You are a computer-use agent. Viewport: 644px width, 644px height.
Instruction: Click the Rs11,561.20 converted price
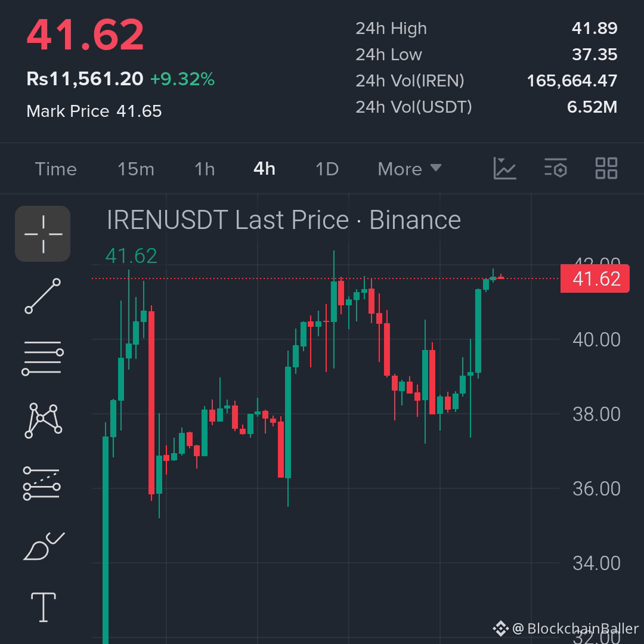point(85,79)
